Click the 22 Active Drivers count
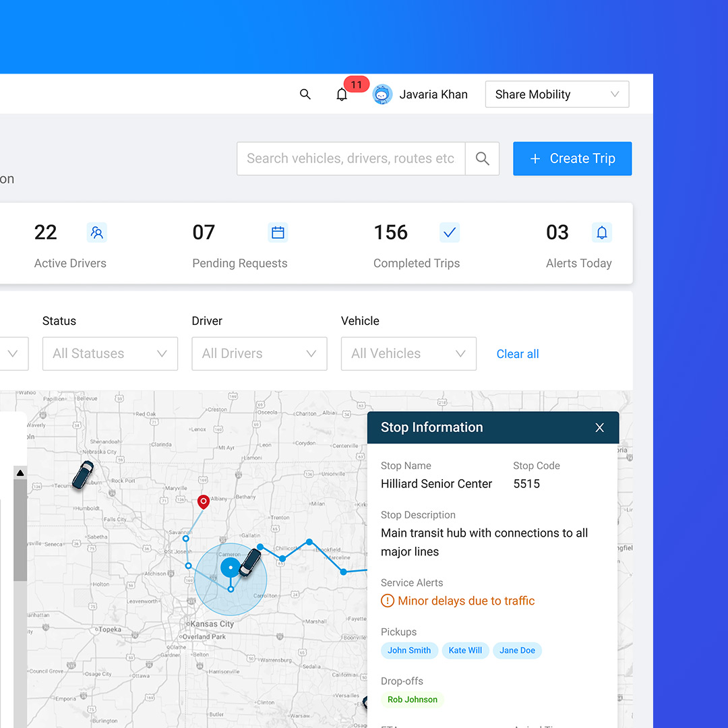Screen dimensions: 728x728 click(46, 232)
